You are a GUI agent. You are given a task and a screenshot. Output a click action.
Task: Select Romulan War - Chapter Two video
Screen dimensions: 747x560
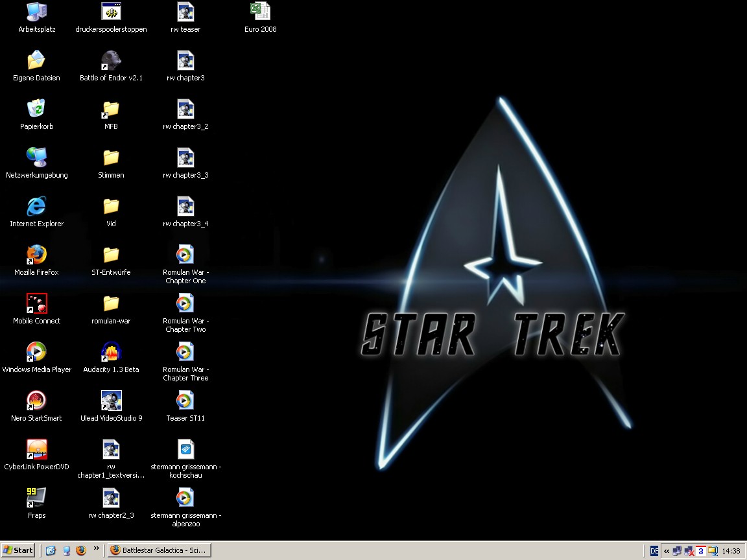[x=185, y=303]
